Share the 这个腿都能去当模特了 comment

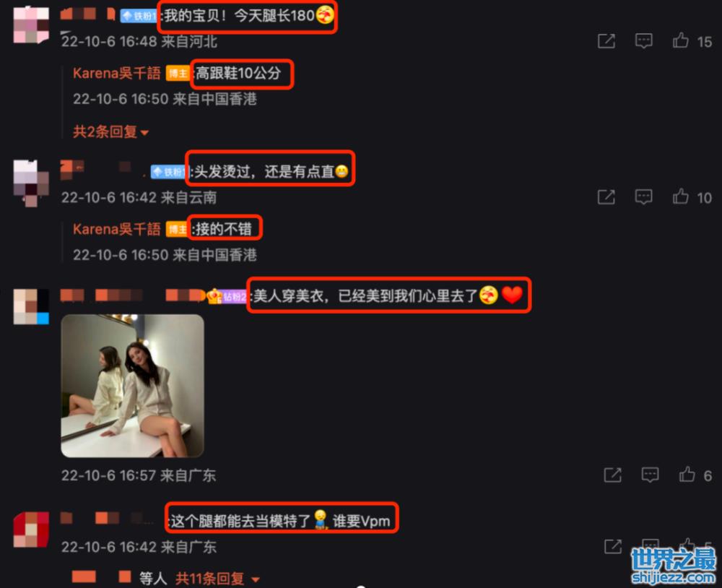[x=612, y=547]
